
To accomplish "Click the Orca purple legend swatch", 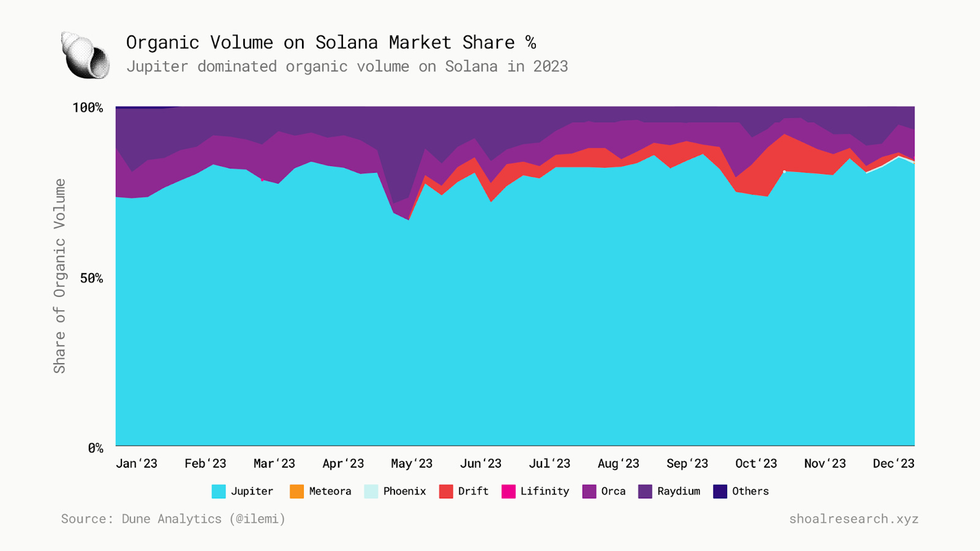I will [x=589, y=491].
